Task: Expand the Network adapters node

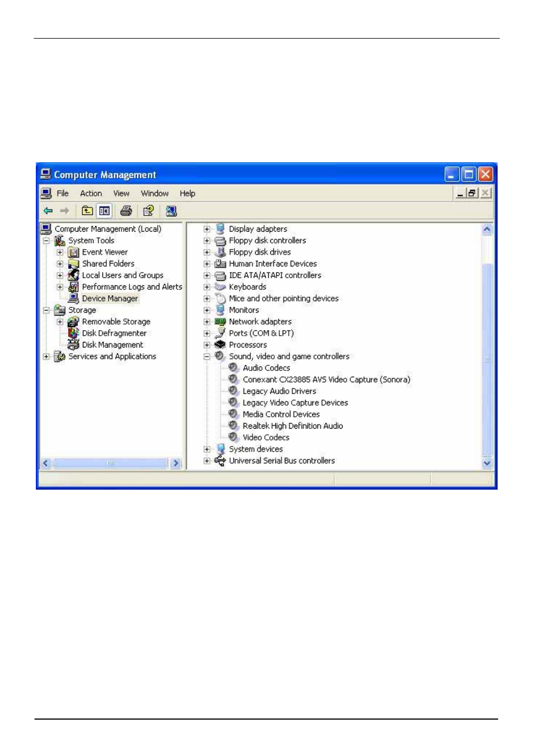Action: pos(207,322)
